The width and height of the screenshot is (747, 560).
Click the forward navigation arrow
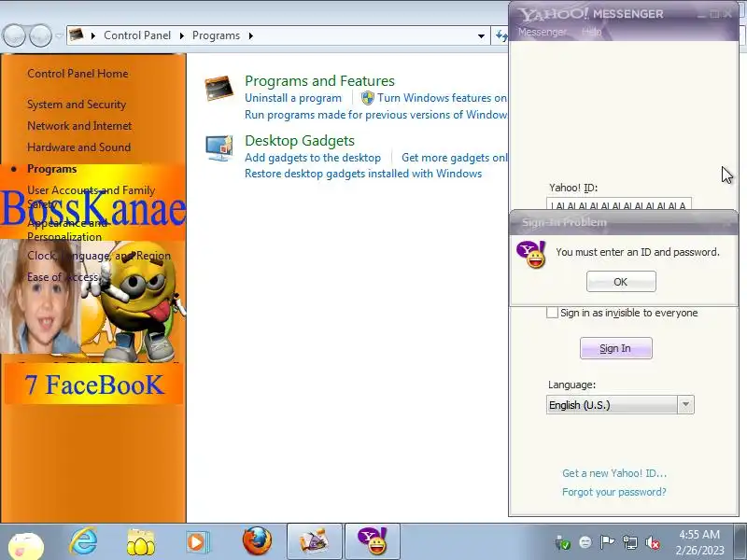pos(40,35)
